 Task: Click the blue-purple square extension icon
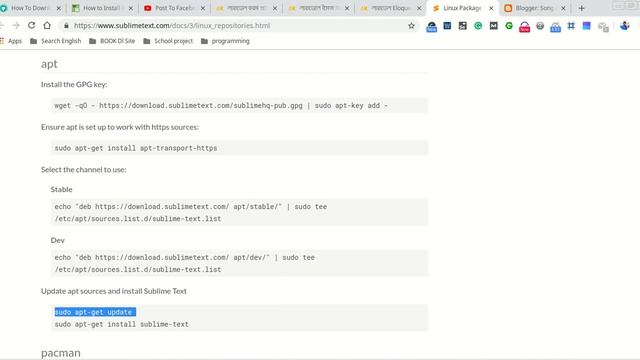pyautogui.click(x=587, y=26)
